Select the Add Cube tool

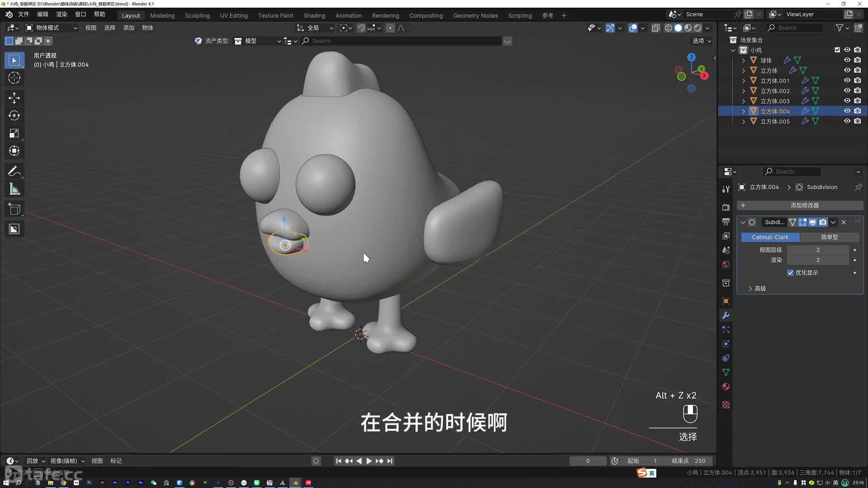click(x=14, y=209)
